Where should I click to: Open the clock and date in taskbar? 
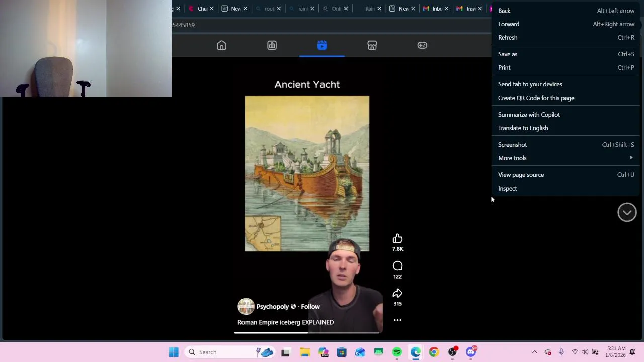click(615, 352)
